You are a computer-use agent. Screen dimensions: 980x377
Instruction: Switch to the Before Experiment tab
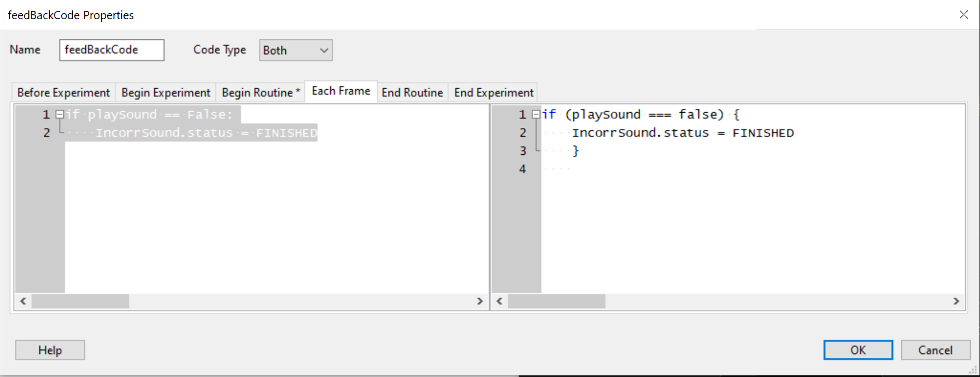[63, 92]
